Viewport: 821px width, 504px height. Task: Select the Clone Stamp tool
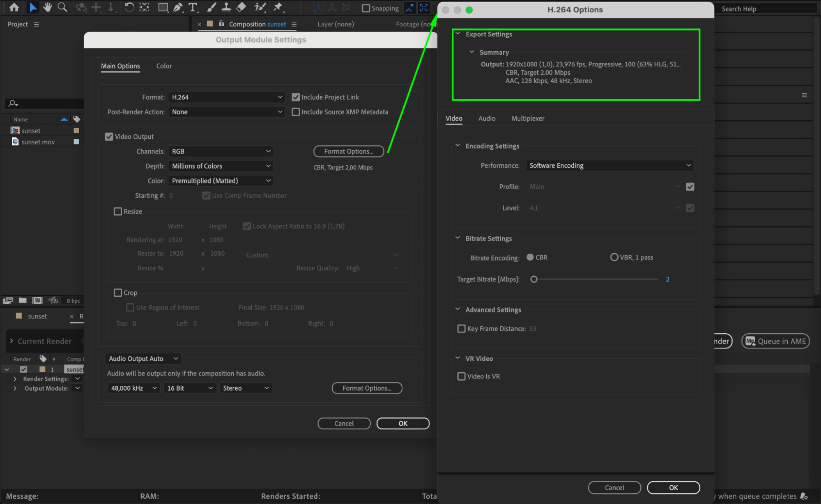click(226, 7)
